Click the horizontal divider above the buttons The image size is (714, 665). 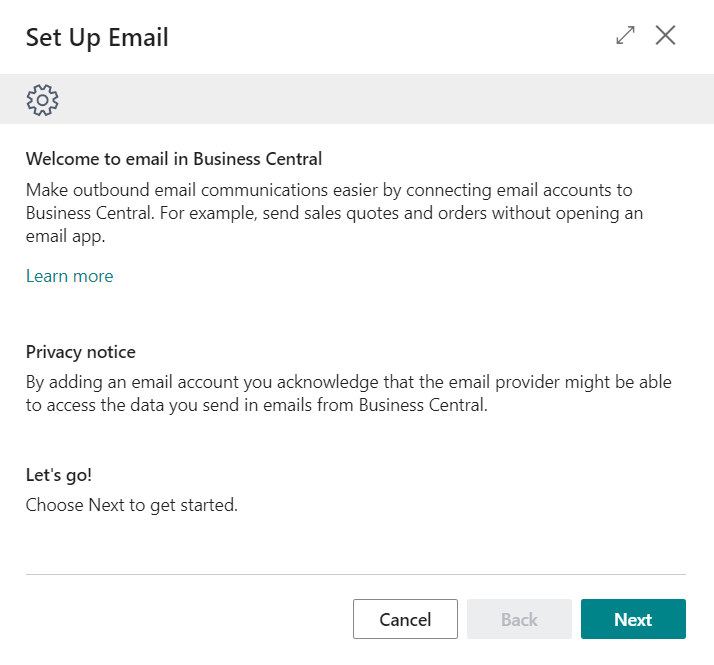point(355,574)
